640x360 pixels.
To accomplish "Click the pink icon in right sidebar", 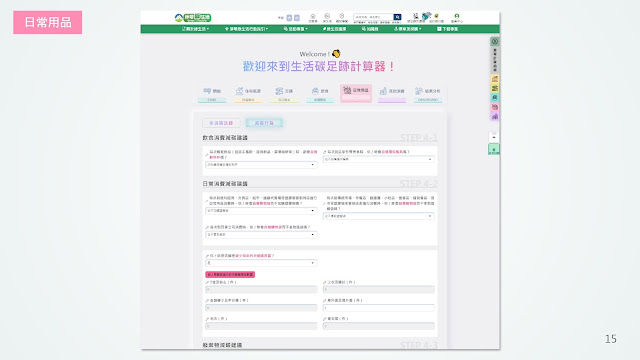I will tap(495, 107).
